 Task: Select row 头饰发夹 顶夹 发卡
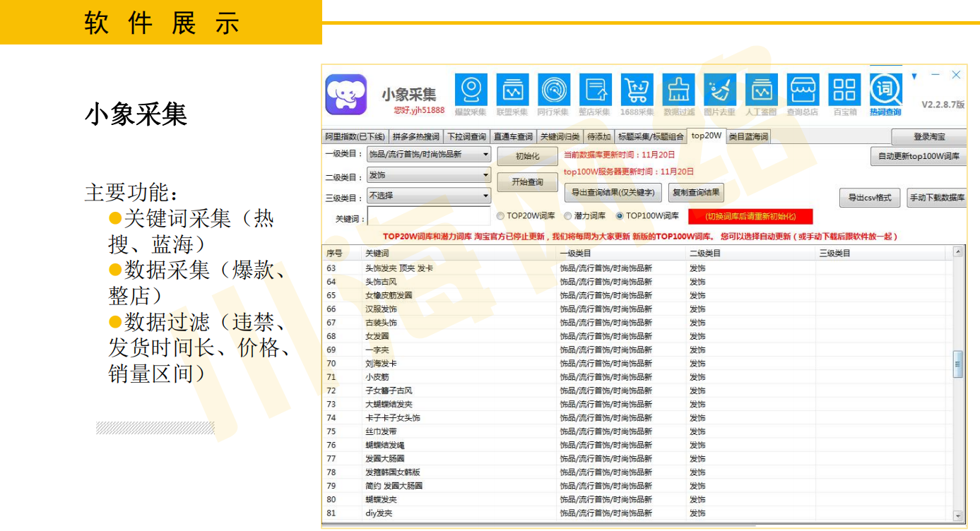pos(637,268)
